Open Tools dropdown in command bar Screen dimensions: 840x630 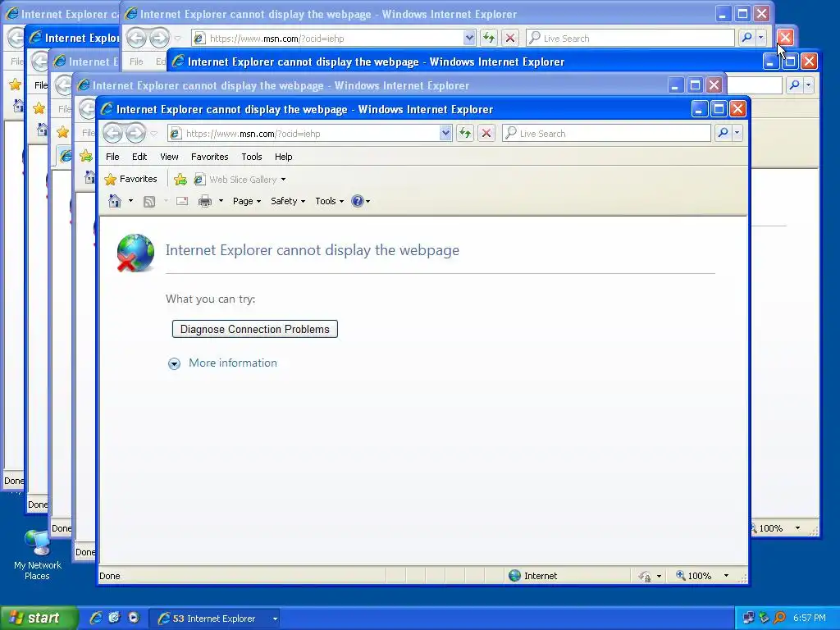click(x=329, y=201)
